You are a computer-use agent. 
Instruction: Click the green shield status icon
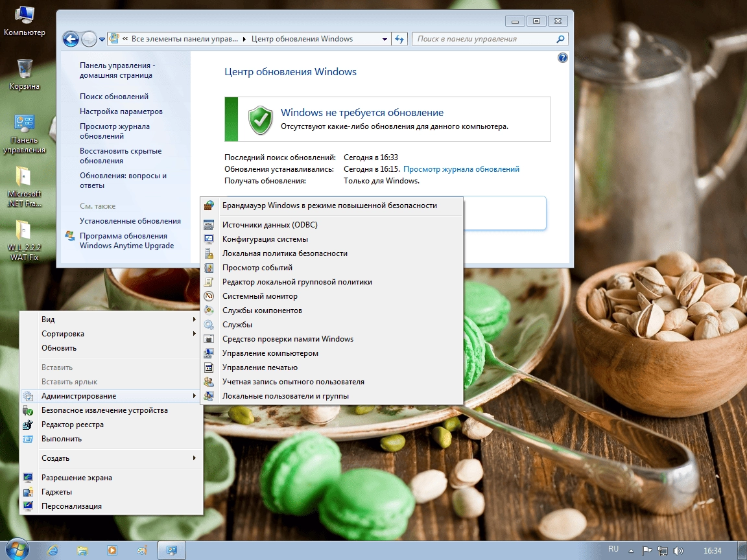click(x=260, y=120)
